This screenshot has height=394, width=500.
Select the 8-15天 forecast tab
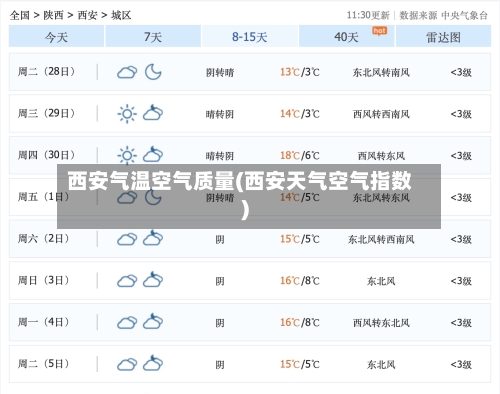click(x=250, y=36)
